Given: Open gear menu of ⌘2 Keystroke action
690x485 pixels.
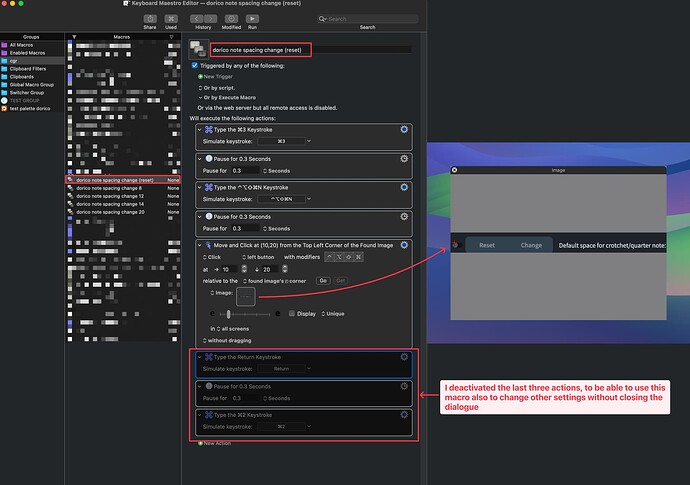Looking at the screenshot, I should 404,415.
